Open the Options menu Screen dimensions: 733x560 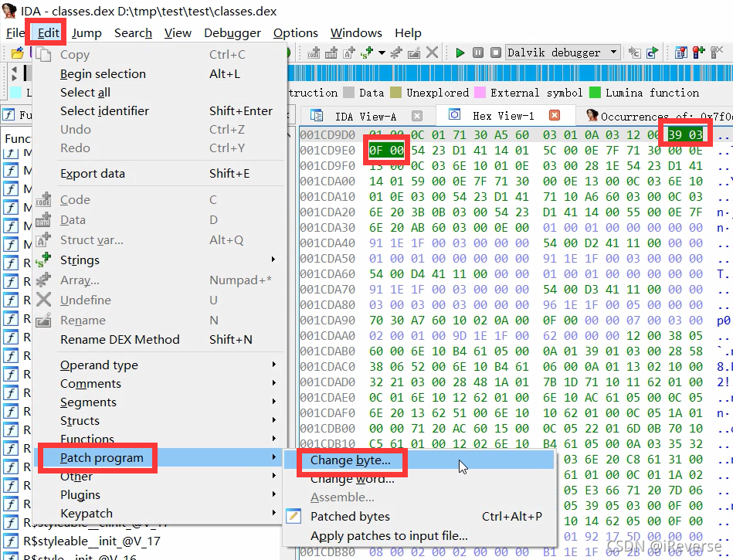pyautogui.click(x=296, y=33)
